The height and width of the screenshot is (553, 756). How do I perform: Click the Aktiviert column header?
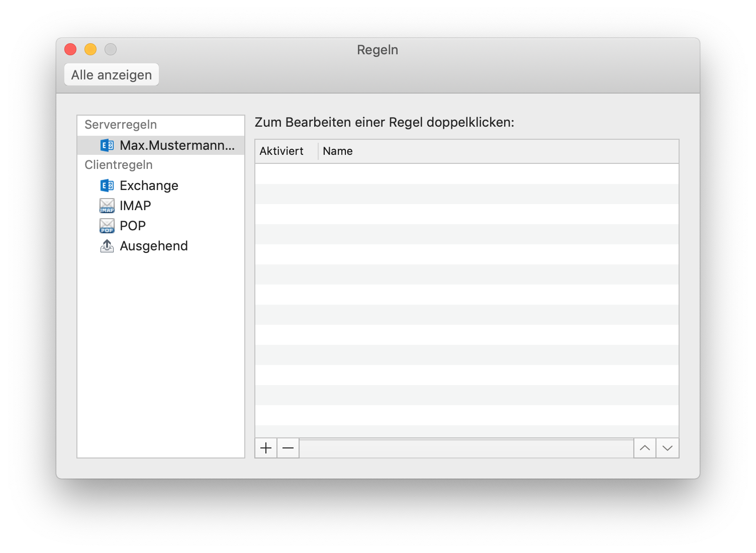coord(282,151)
